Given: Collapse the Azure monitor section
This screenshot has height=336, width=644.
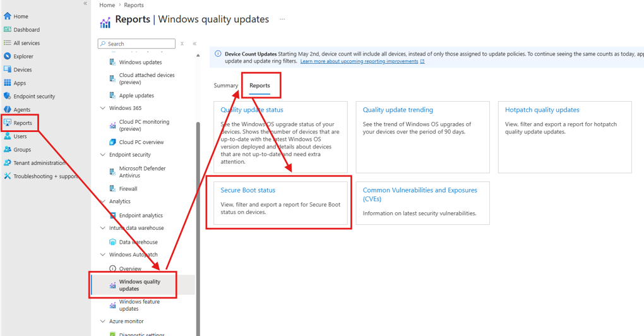Looking at the screenshot, I should pyautogui.click(x=103, y=321).
